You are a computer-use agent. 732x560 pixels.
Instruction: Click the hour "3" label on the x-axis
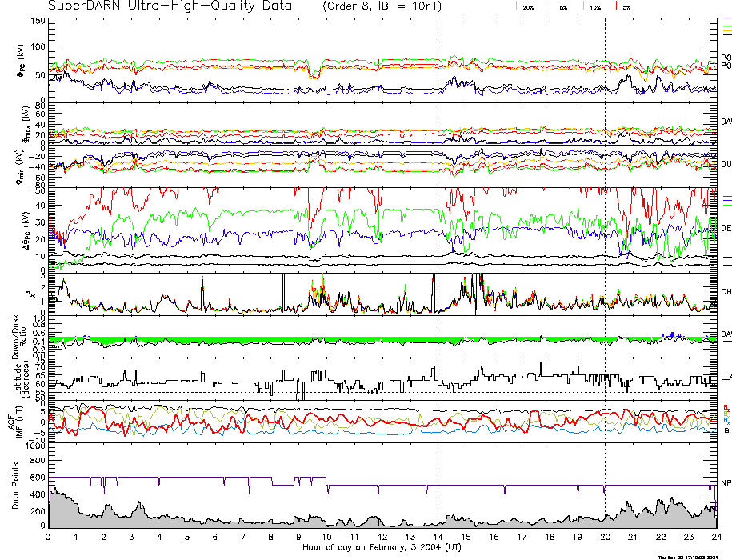132,537
